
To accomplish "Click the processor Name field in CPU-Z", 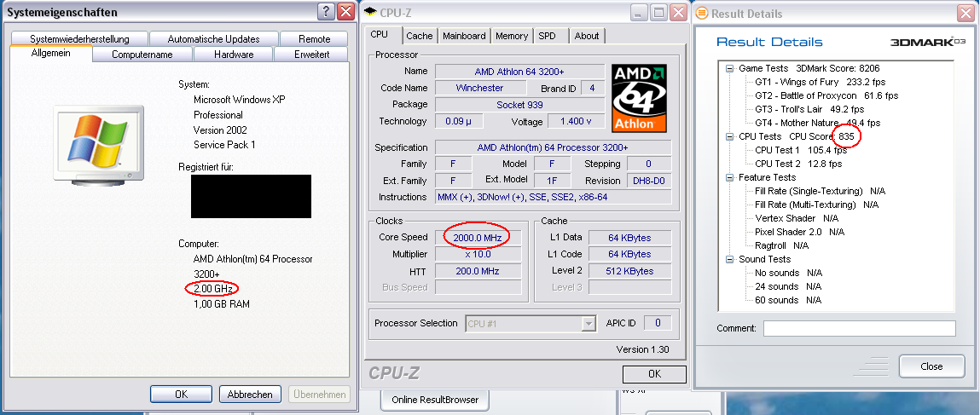I will (x=519, y=71).
